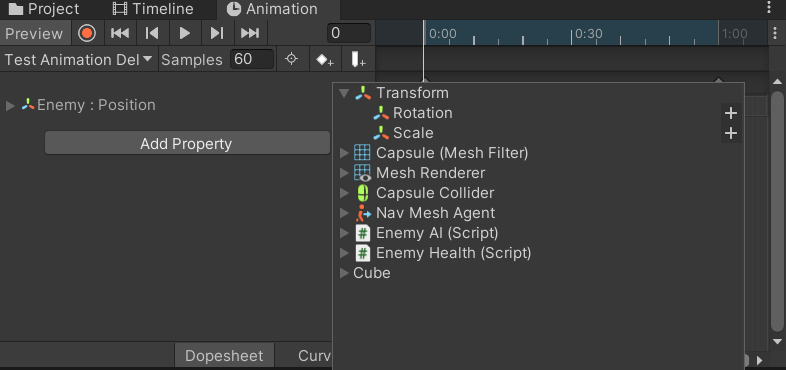Click the Scale axes icon
The width and height of the screenshot is (786, 370).
point(381,133)
